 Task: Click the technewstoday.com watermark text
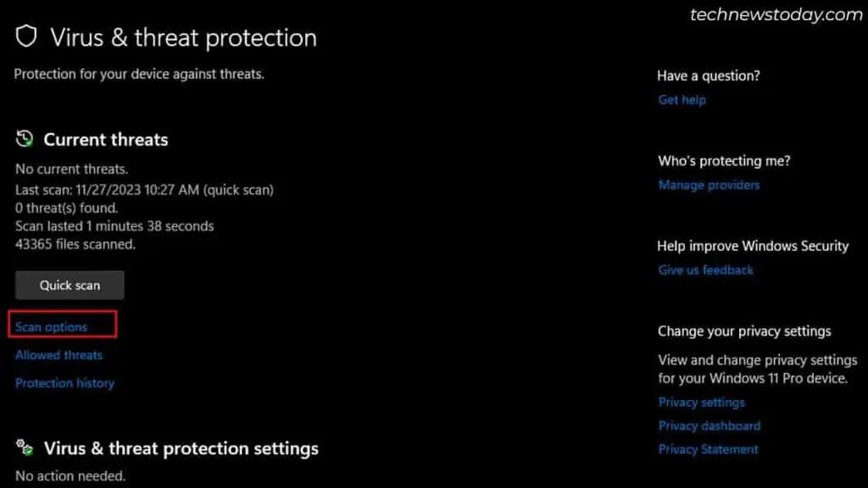774,14
